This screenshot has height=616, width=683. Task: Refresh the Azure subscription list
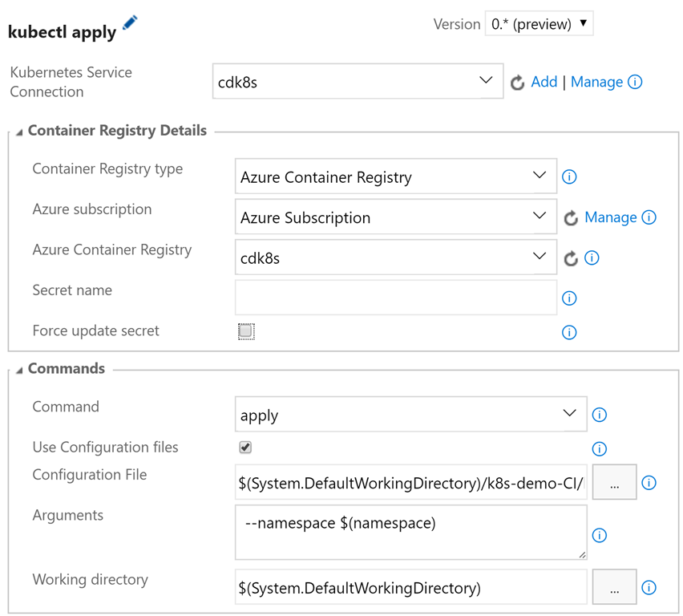tap(571, 218)
